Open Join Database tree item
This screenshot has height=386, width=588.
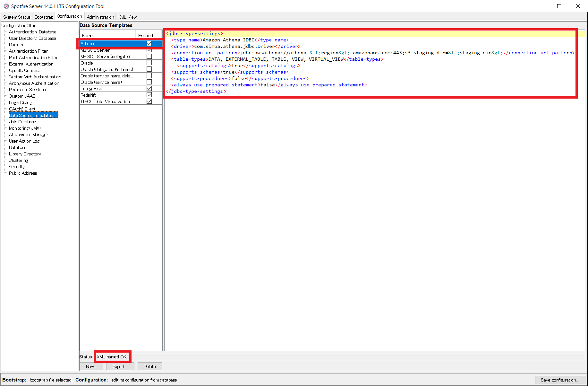click(22, 122)
